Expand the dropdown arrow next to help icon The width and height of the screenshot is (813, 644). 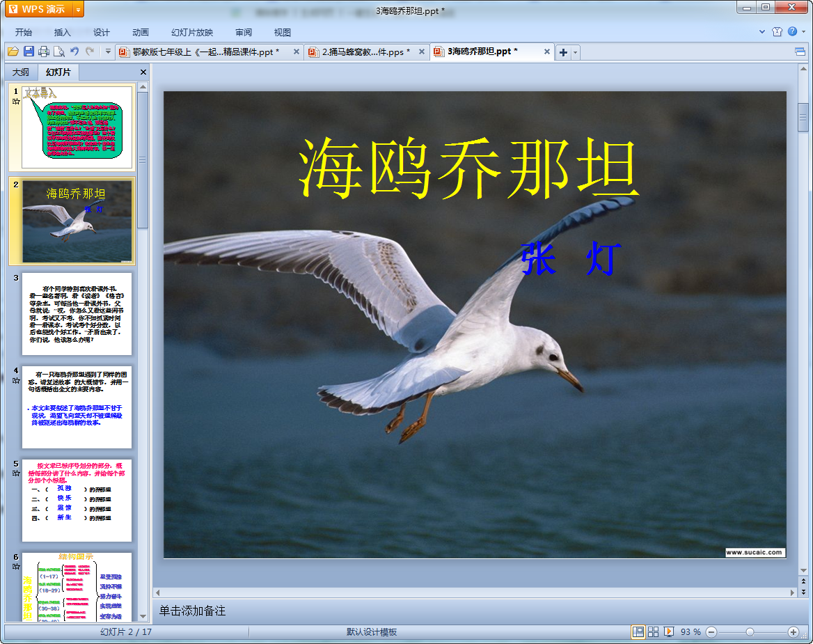tap(804, 31)
